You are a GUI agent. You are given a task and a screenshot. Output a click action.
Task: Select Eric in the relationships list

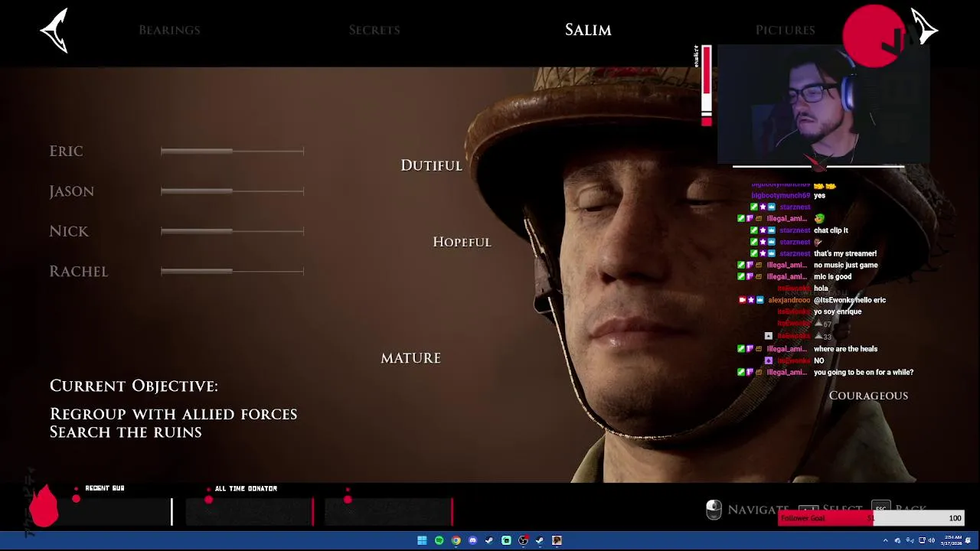coord(66,151)
